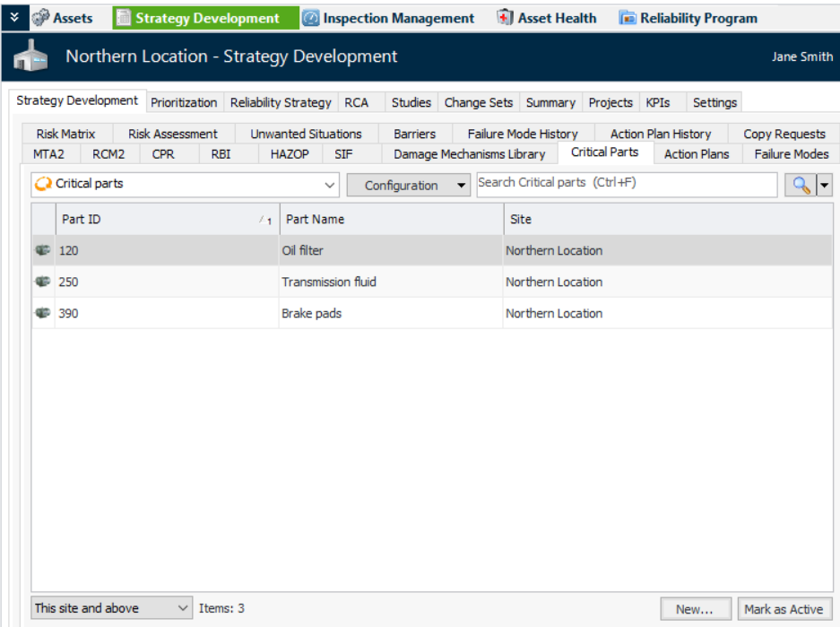The width and height of the screenshot is (840, 627).
Task: Click Northern Location in Brake pads row
Action: click(554, 314)
